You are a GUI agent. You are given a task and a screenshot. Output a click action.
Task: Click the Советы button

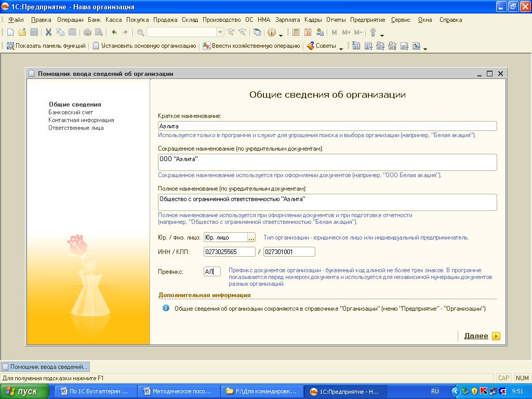322,46
